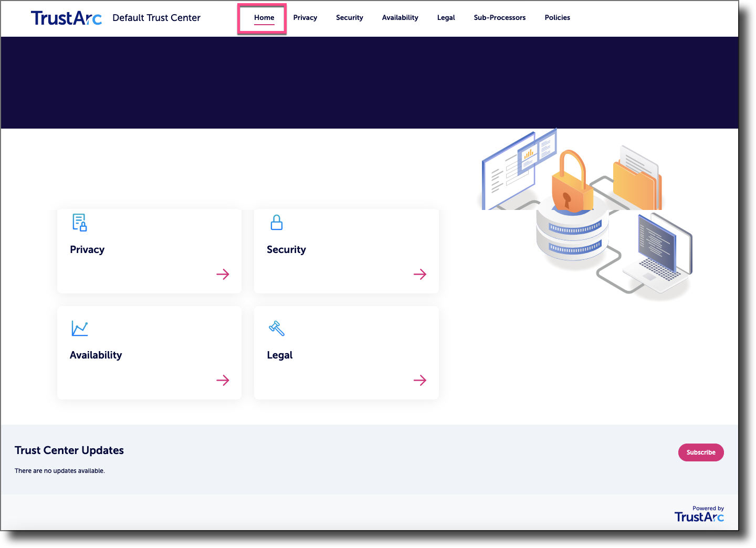This screenshot has width=756, height=548.
Task: Click the TrustArc logo in the header
Action: [x=66, y=18]
